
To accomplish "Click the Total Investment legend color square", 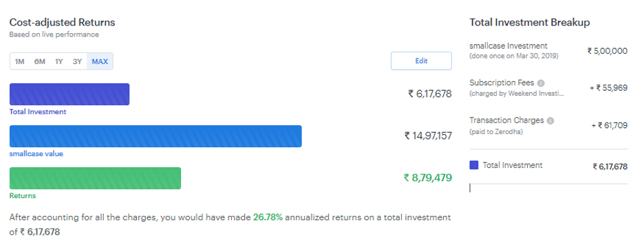I will click(474, 165).
